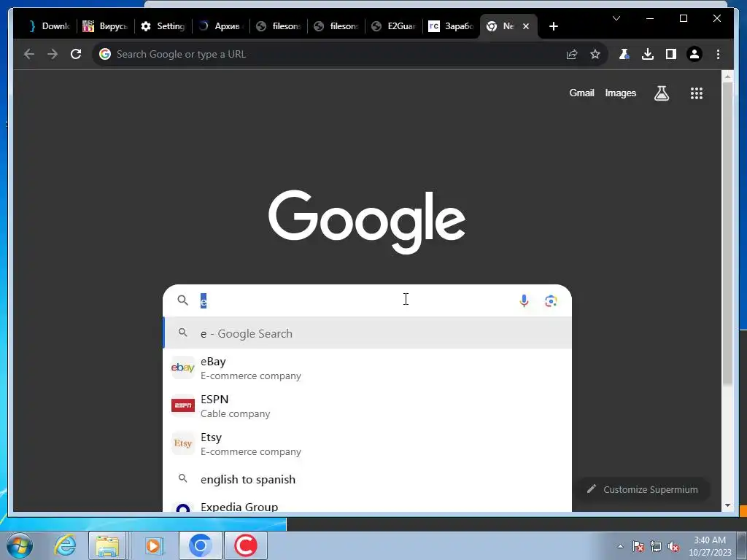The image size is (747, 560).
Task: Reload the current page
Action: click(x=76, y=54)
